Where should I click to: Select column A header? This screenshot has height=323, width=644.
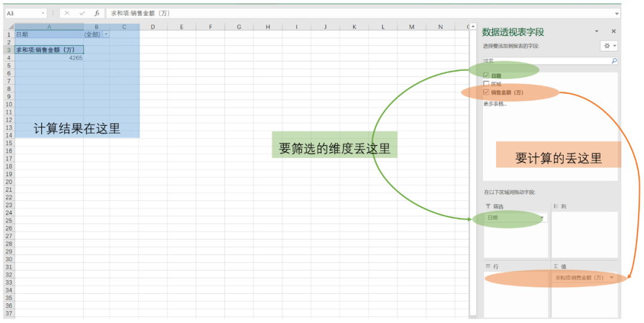point(49,27)
